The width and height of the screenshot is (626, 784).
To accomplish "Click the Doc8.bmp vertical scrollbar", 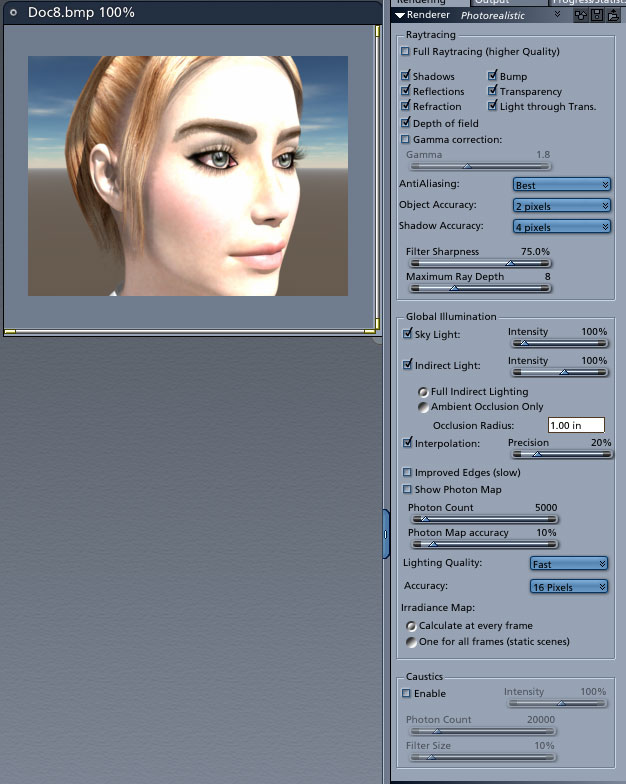I will [x=378, y=178].
